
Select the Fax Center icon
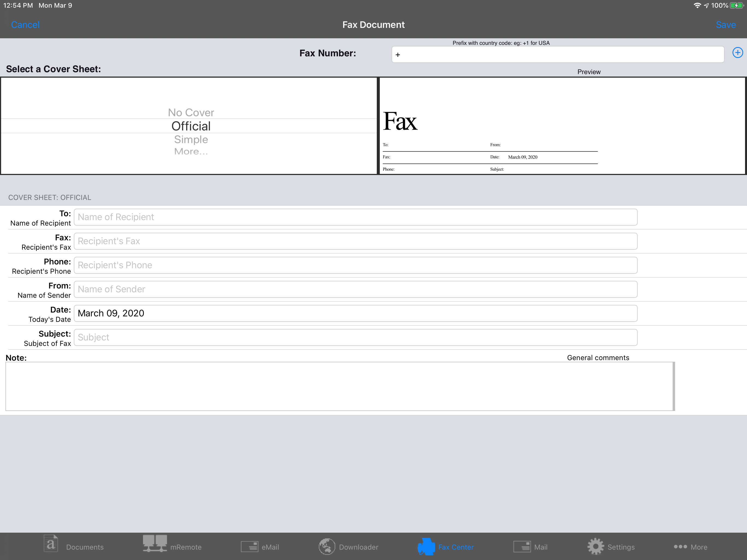pos(426,547)
